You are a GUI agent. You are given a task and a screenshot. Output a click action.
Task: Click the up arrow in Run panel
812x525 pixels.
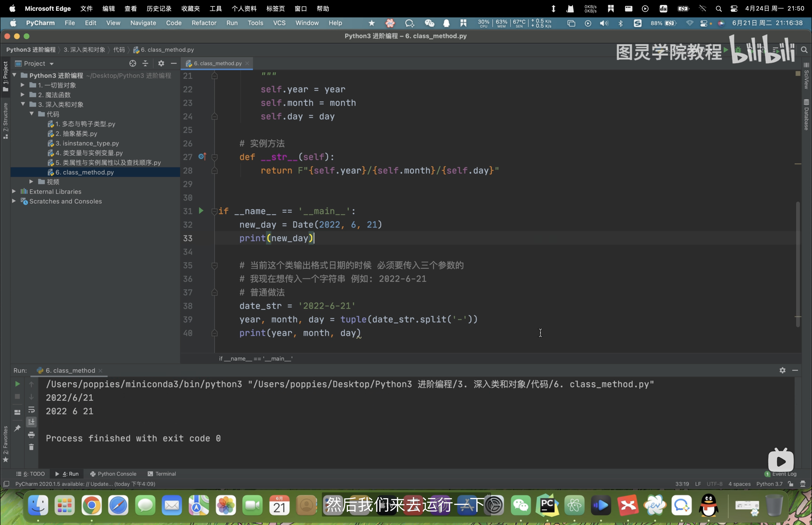[x=31, y=384]
